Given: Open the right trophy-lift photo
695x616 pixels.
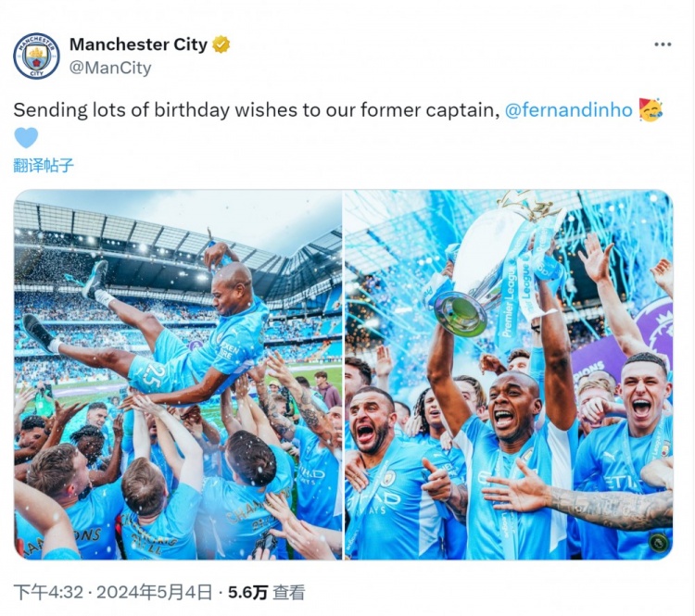Looking at the screenshot, I should pyautogui.click(x=508, y=374).
